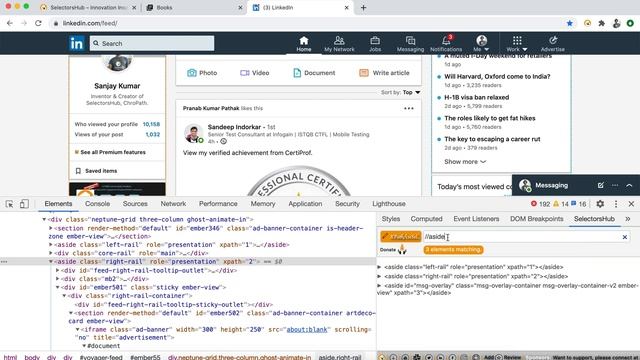Click compose message icon in Messaging bar
640x360 pixels.
pyautogui.click(x=600, y=185)
